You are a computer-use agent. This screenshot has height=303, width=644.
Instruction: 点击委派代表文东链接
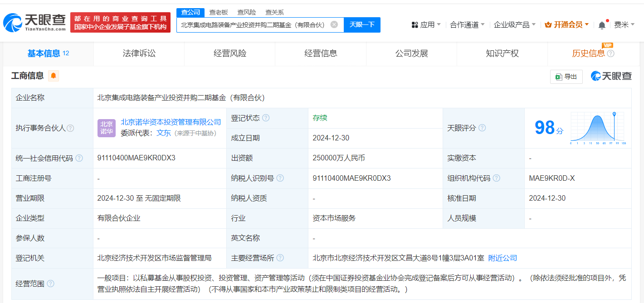[x=164, y=133]
